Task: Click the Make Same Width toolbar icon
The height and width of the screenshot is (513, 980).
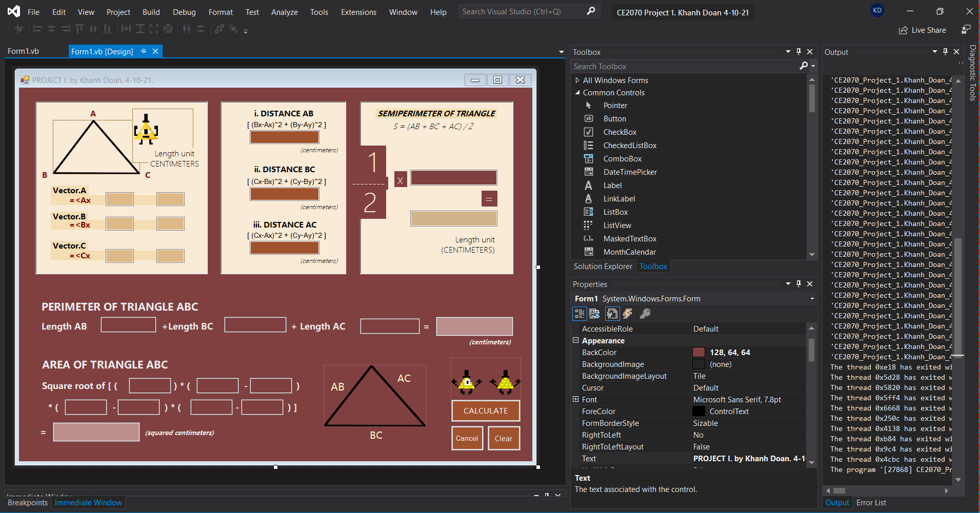Action: (x=126, y=29)
